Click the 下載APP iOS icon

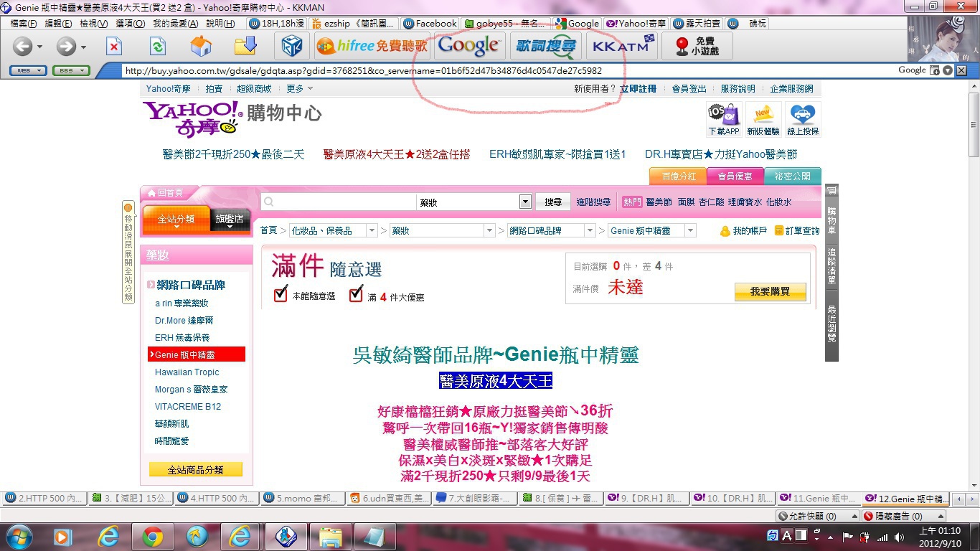click(723, 119)
